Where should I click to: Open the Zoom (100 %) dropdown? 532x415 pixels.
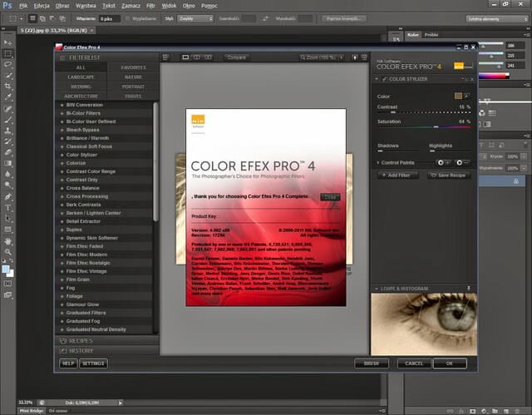click(322, 57)
